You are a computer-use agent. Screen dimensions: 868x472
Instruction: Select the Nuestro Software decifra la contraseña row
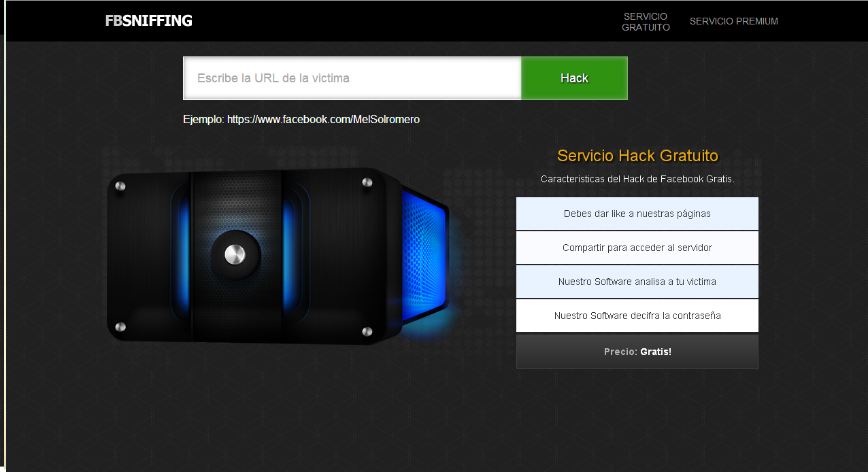[637, 316]
